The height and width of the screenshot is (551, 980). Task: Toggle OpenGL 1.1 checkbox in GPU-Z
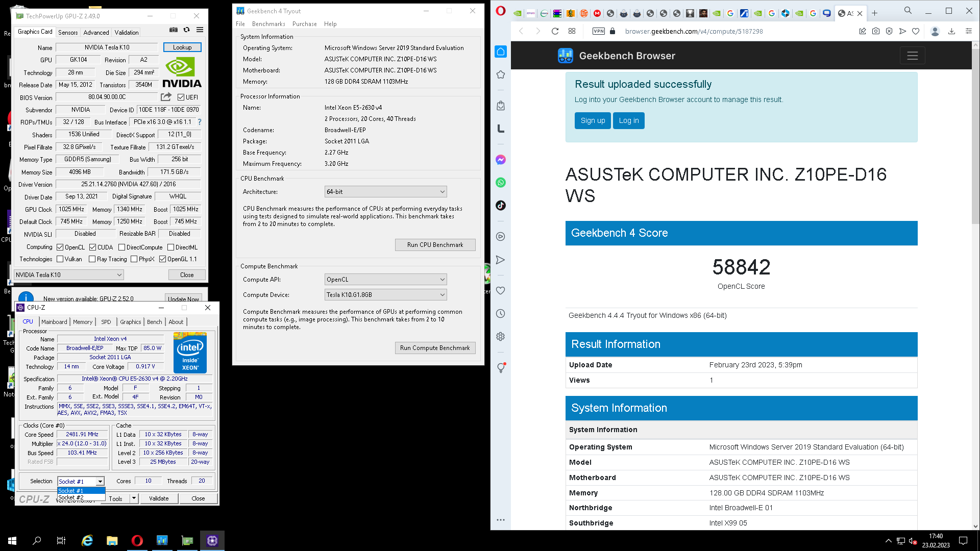pos(162,259)
